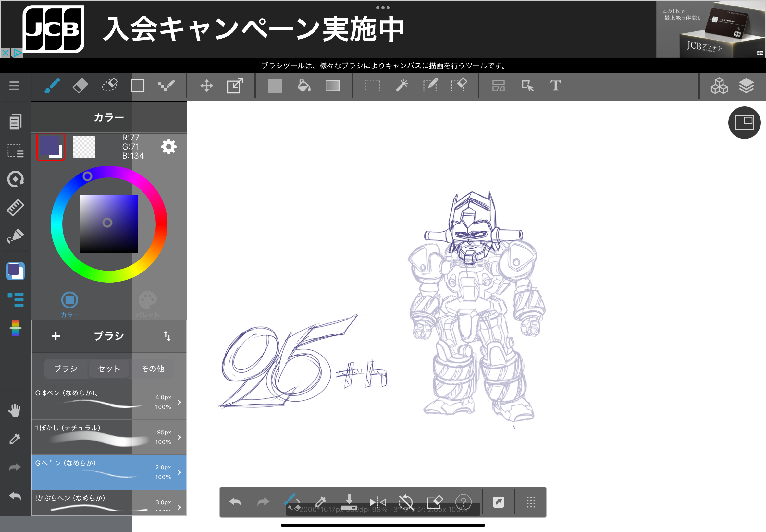This screenshot has width=766, height=532.
Task: Toggle rotation reset icon in bottom bar
Action: click(406, 502)
